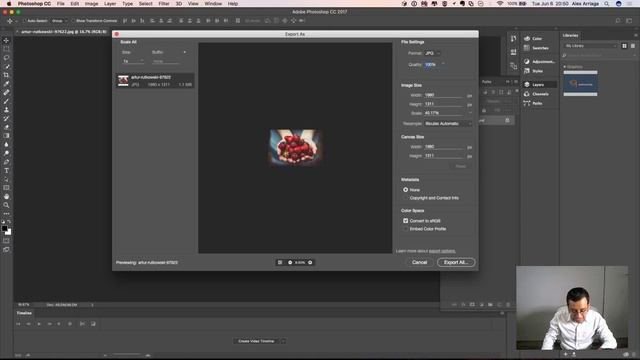Select the Dodge tool
This screenshot has width=640, height=360.
click(x=6, y=153)
